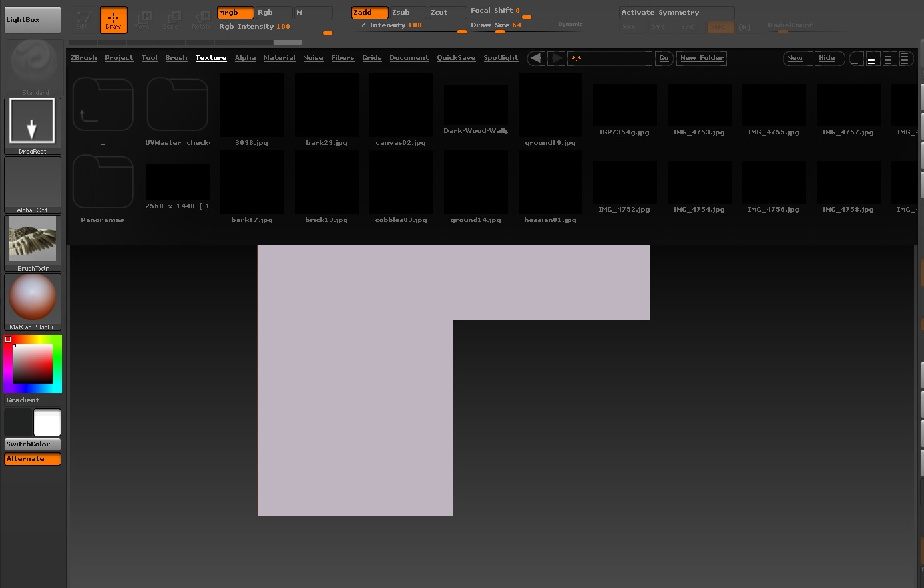Switch to the Move mode icon

[x=142, y=19]
